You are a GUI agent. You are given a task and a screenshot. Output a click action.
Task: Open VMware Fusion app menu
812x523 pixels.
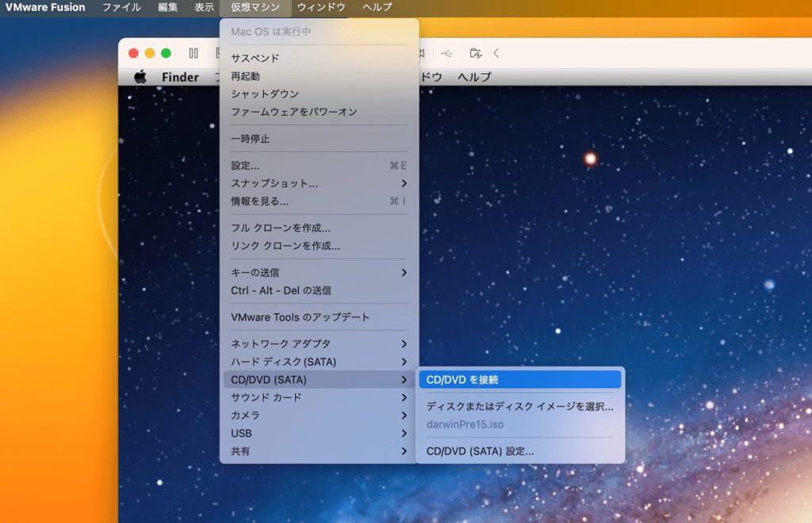click(x=45, y=7)
